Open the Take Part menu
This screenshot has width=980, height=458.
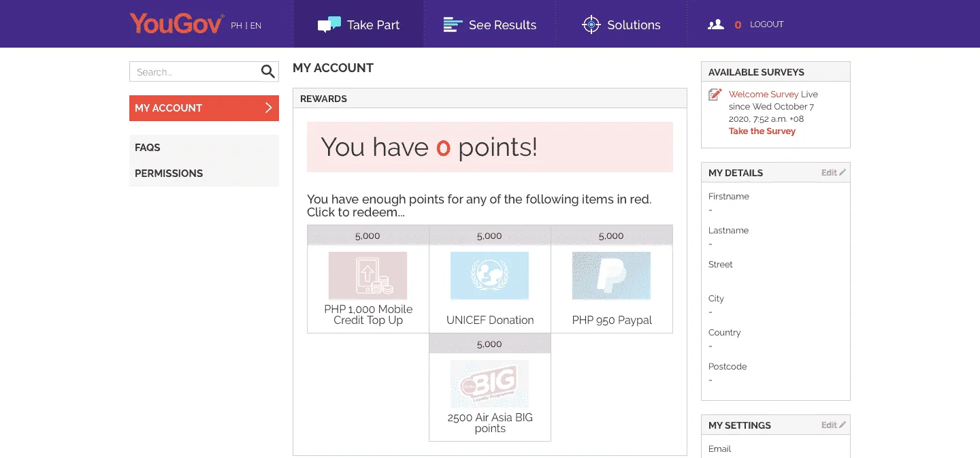tap(359, 24)
